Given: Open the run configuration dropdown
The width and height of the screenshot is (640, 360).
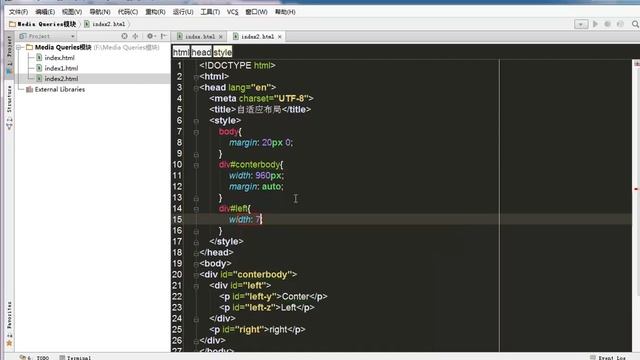Looking at the screenshot, I should (581, 24).
